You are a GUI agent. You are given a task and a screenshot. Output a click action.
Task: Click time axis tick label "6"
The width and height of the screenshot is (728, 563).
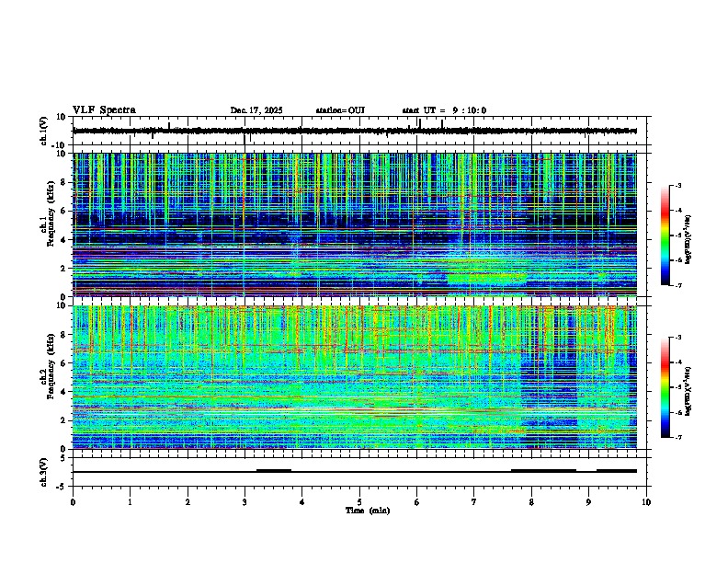417,502
